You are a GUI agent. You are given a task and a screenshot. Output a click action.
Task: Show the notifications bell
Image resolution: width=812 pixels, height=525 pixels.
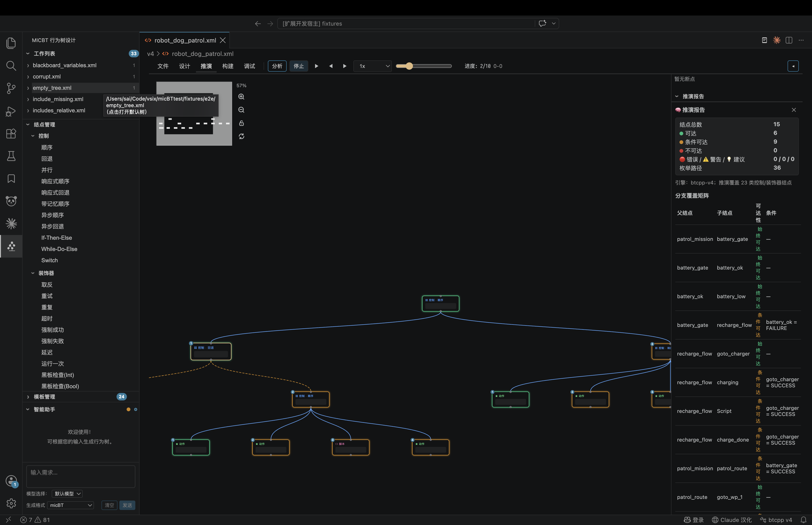pyautogui.click(x=804, y=520)
